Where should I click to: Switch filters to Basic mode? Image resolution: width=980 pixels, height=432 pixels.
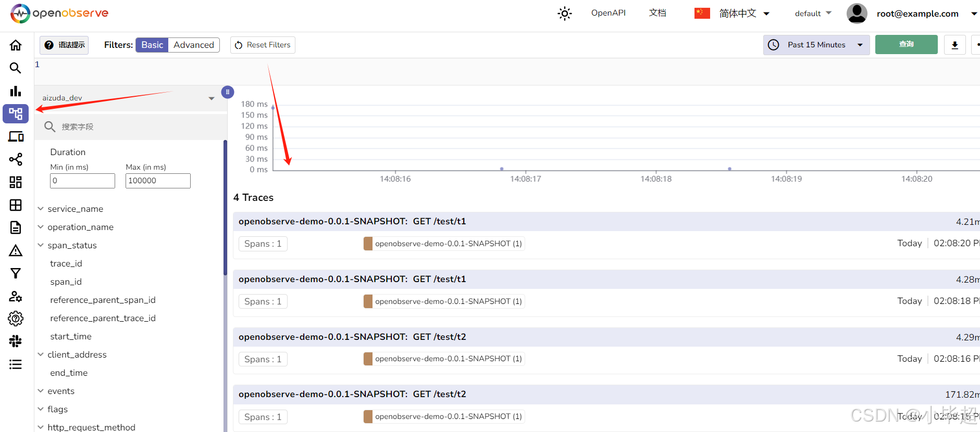152,45
